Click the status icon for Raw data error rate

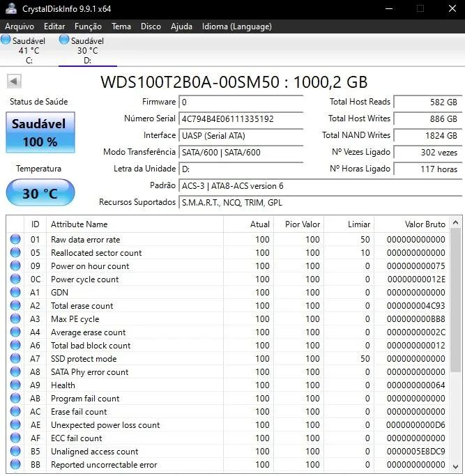[15, 239]
